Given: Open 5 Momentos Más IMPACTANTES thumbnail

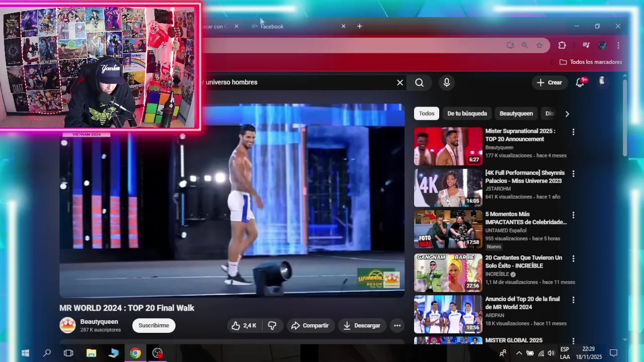Looking at the screenshot, I should pyautogui.click(x=448, y=229).
